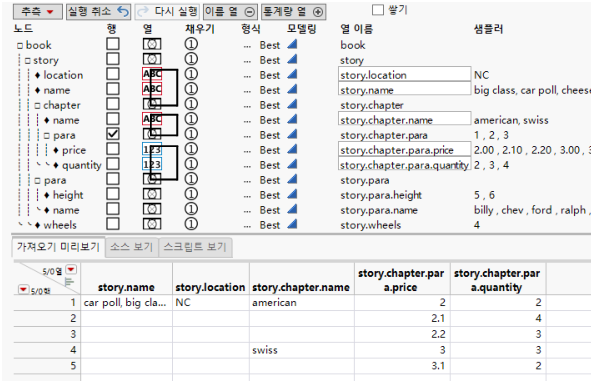
Task: Check the row checkbox for quantity
Action: [x=113, y=164]
